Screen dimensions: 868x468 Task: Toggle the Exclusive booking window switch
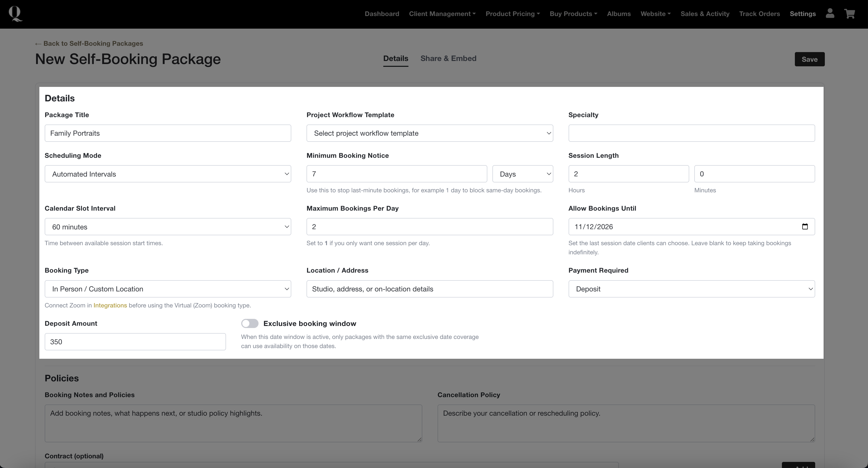pos(250,323)
